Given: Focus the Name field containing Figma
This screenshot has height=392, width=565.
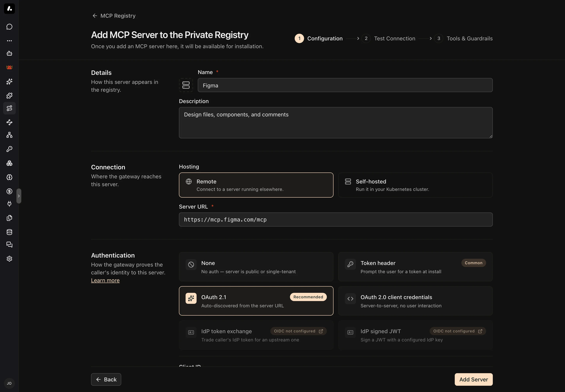Looking at the screenshot, I should pyautogui.click(x=345, y=85).
